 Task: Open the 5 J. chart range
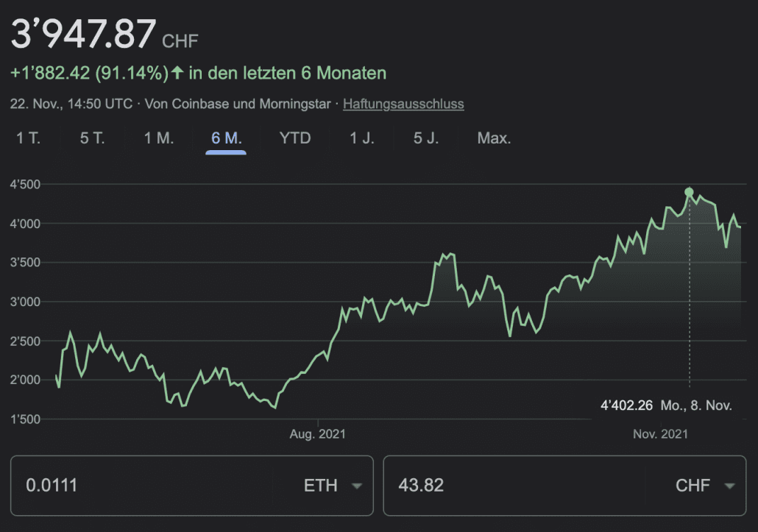426,138
